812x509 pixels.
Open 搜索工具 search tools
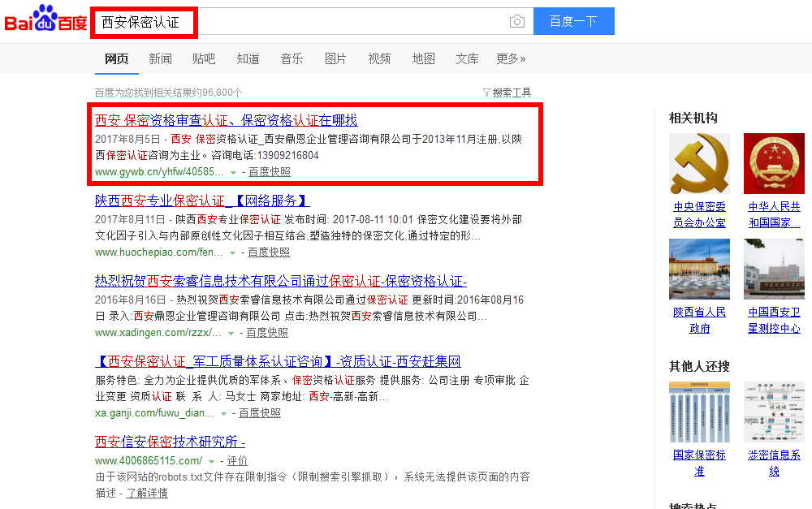tap(512, 93)
